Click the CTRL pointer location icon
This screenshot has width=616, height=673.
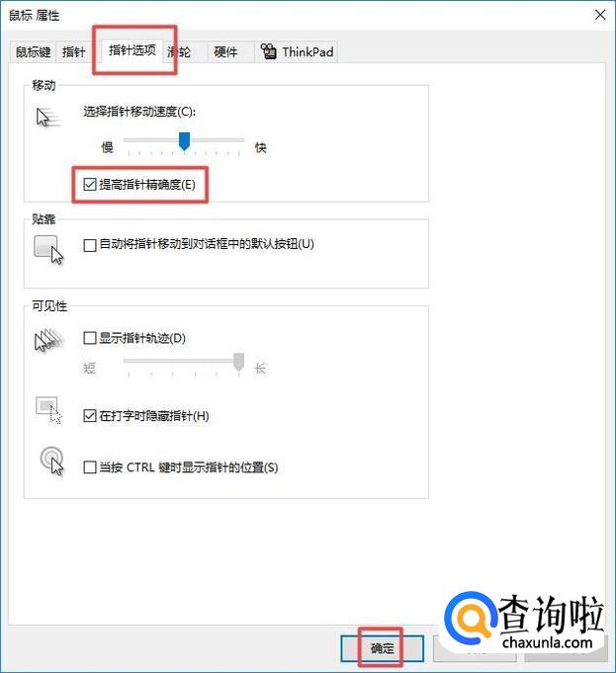pos(51,461)
